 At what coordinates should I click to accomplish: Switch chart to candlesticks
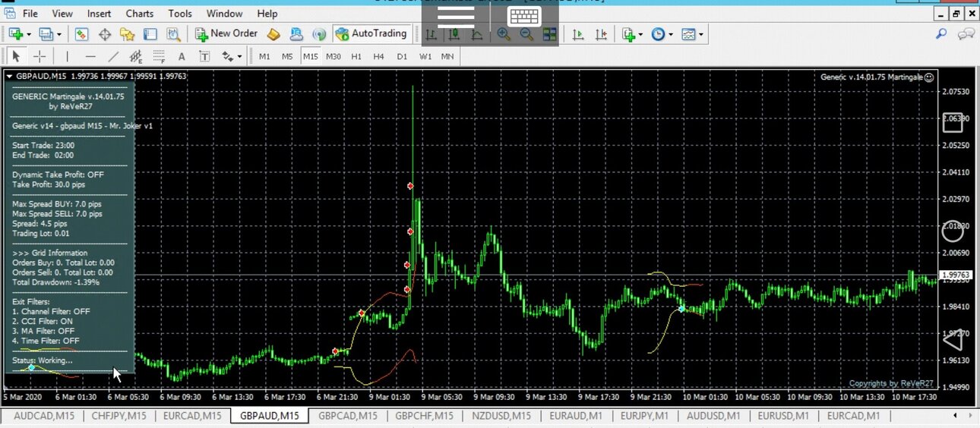(x=454, y=34)
